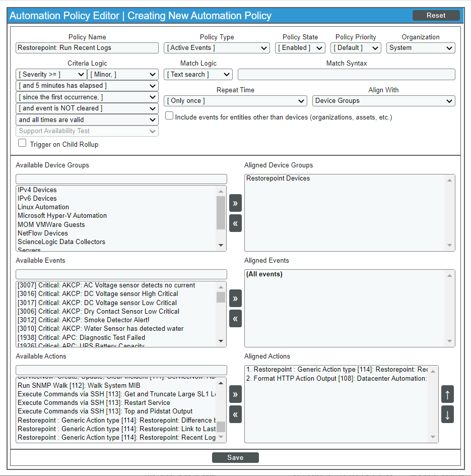Click the add arrow for Available Actions

[235, 394]
